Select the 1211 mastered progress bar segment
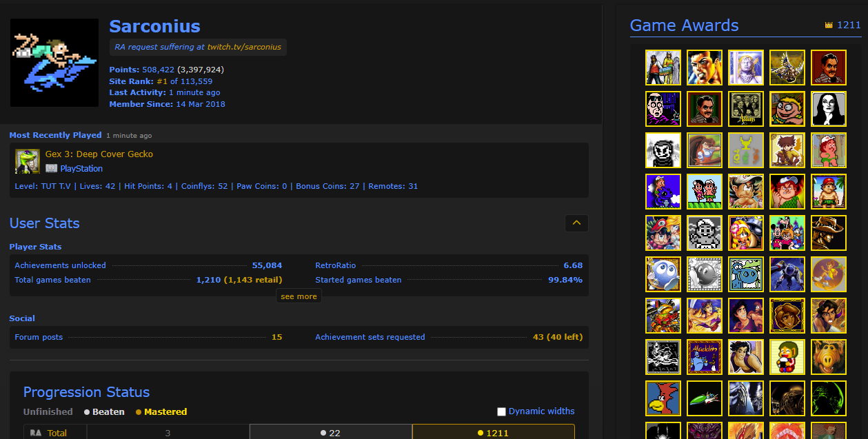Viewport: 868px width, 439px height. pyautogui.click(x=494, y=433)
